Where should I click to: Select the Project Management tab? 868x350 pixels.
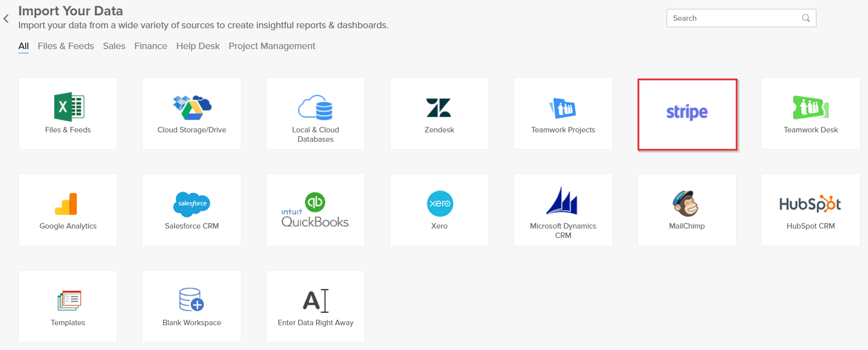272,46
